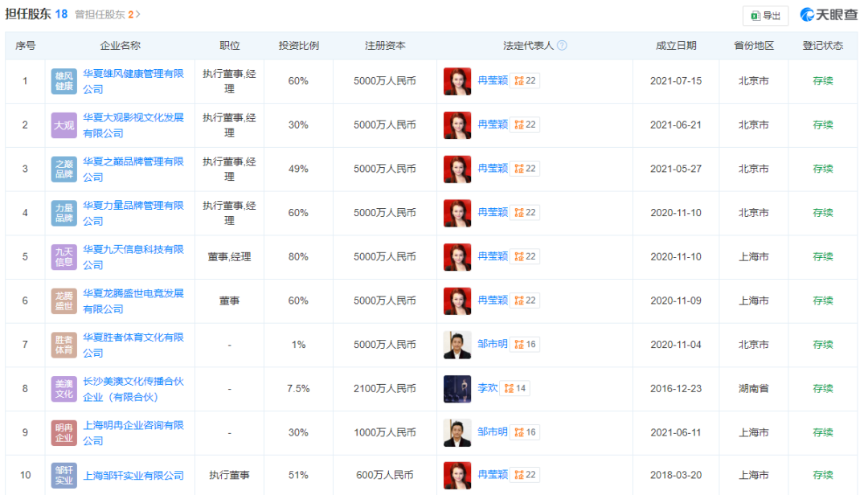Image resolution: width=868 pixels, height=495 pixels.
Task: Click 邹市明 name in 华夏胜者体育 row
Action: point(492,344)
